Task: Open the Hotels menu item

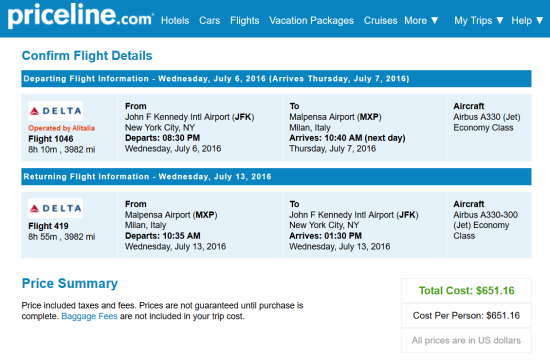Action: [x=175, y=20]
